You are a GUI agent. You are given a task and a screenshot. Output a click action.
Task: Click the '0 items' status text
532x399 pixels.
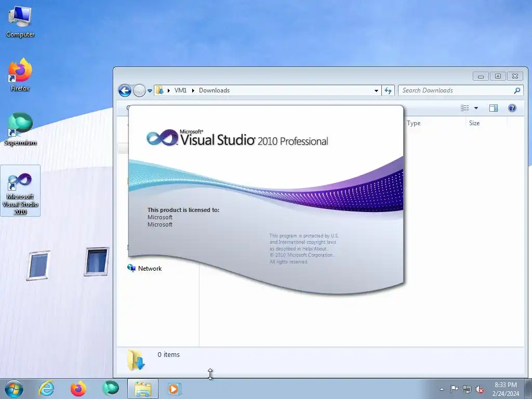(x=169, y=354)
